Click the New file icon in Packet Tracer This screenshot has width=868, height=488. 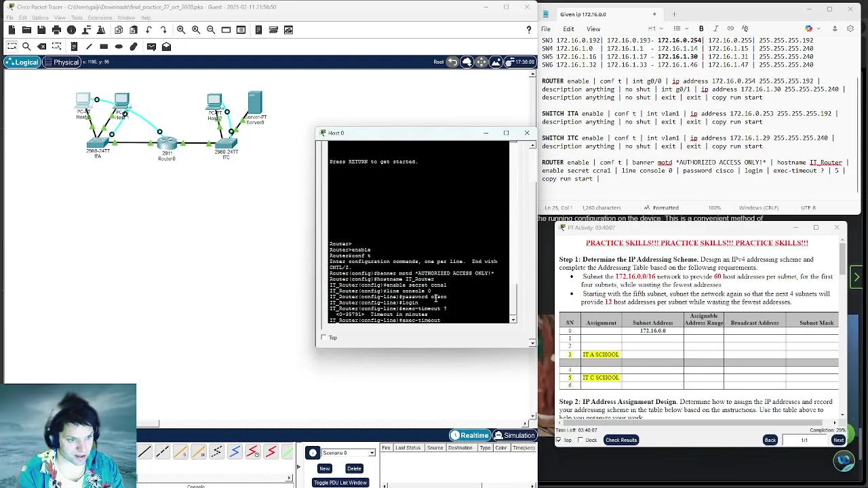12,30
